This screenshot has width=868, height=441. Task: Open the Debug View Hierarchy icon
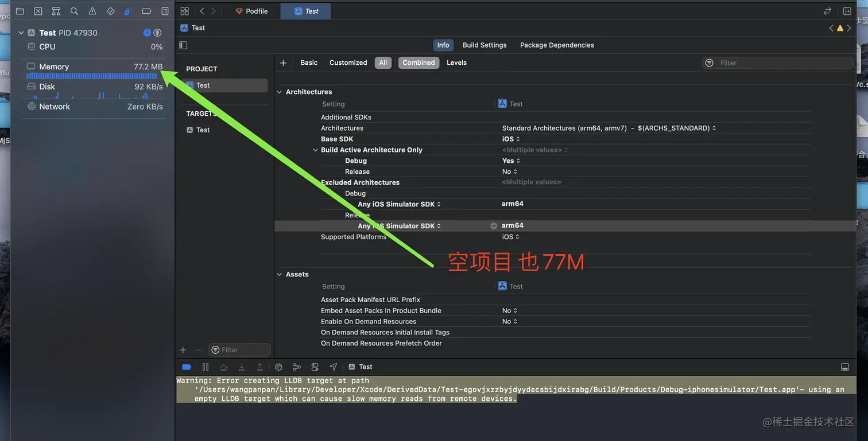pos(278,367)
